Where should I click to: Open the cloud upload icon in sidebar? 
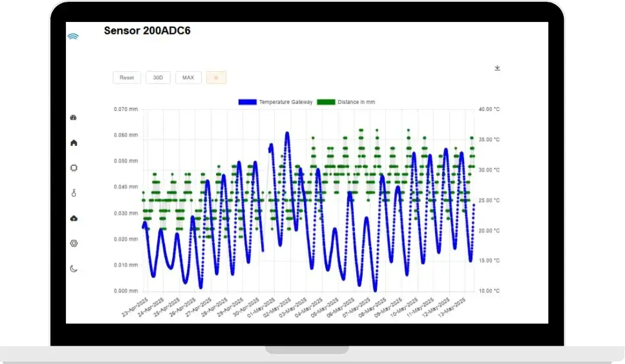pyautogui.click(x=74, y=218)
